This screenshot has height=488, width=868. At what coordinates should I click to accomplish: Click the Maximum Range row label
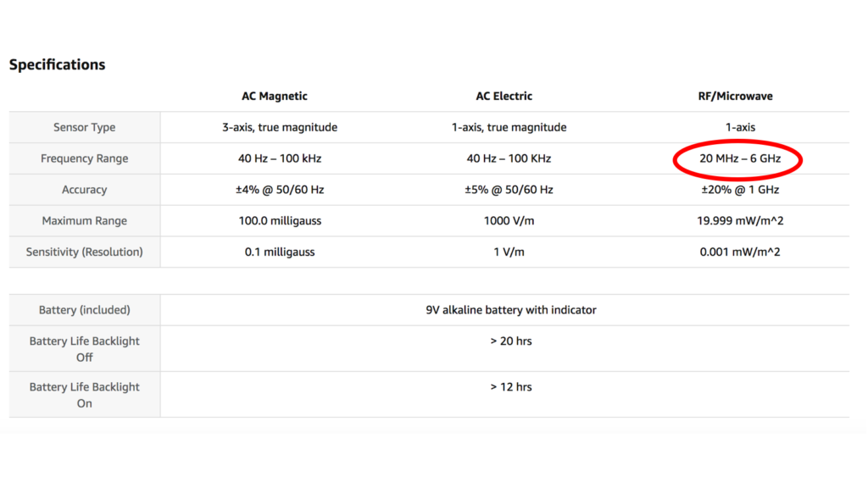pyautogui.click(x=84, y=221)
